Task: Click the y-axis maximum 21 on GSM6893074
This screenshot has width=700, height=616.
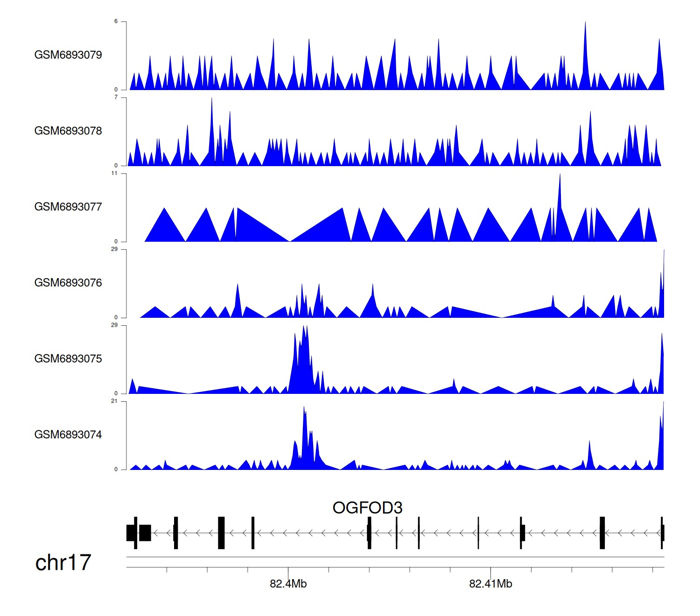Action: (x=114, y=401)
